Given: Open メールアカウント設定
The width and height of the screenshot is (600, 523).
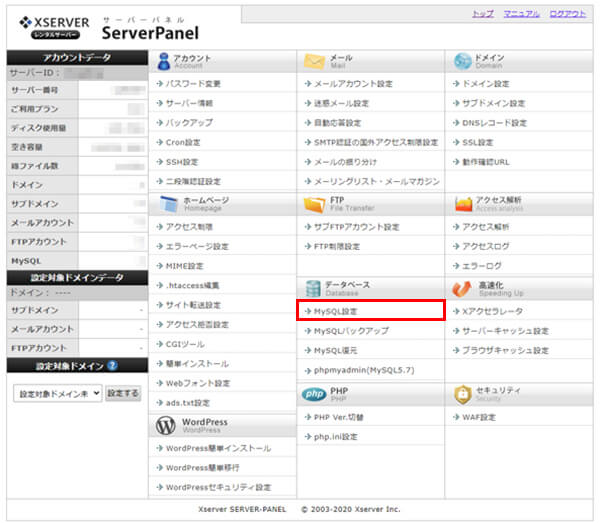Looking at the screenshot, I should [353, 84].
